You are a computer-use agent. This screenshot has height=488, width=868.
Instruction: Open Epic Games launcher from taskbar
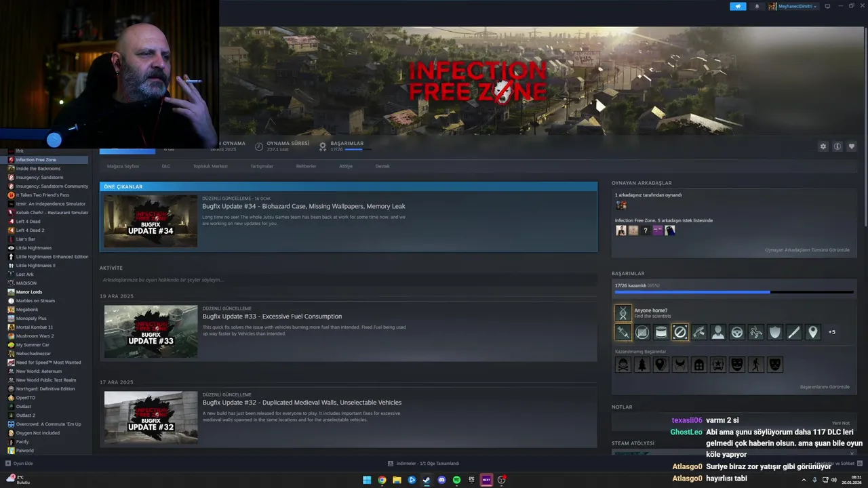tap(471, 480)
